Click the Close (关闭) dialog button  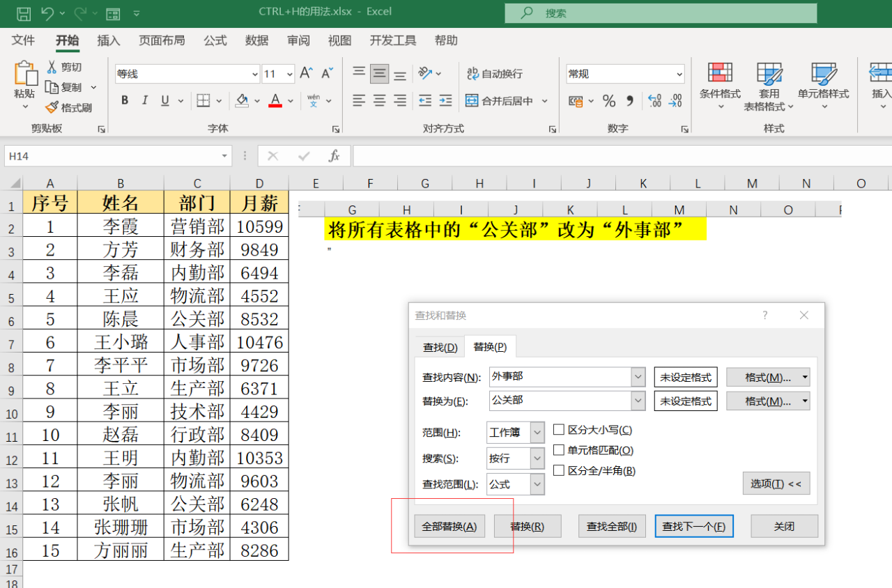pos(784,526)
